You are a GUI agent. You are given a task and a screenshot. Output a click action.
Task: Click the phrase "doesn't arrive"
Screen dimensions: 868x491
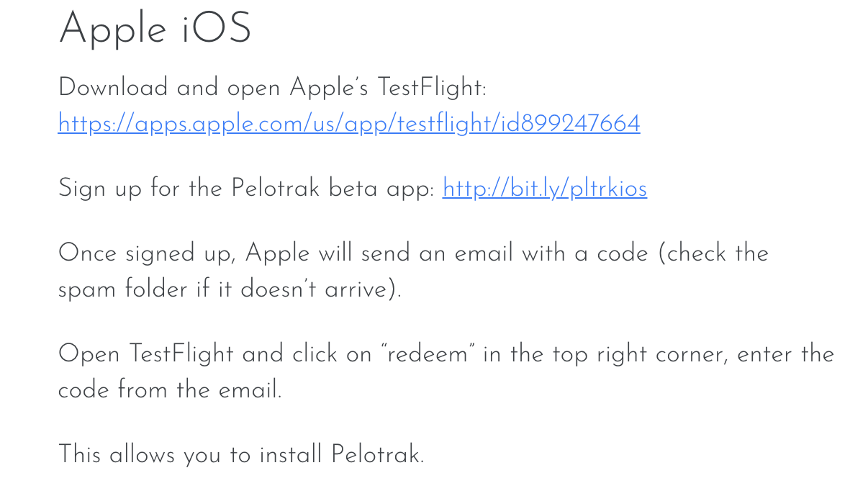(x=317, y=289)
